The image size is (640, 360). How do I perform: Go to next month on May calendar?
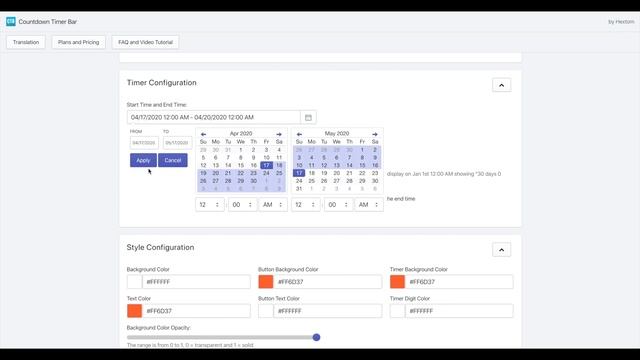coord(375,134)
